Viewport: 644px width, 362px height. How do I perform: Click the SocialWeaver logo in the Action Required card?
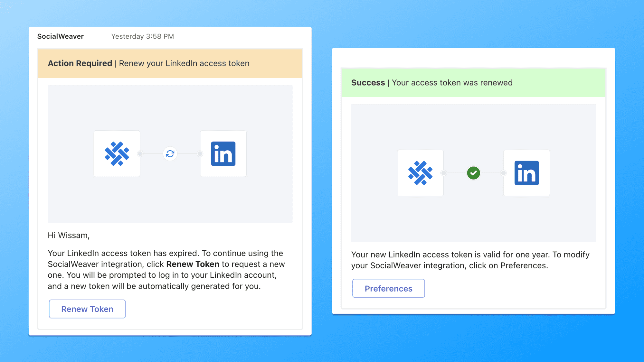(x=117, y=153)
